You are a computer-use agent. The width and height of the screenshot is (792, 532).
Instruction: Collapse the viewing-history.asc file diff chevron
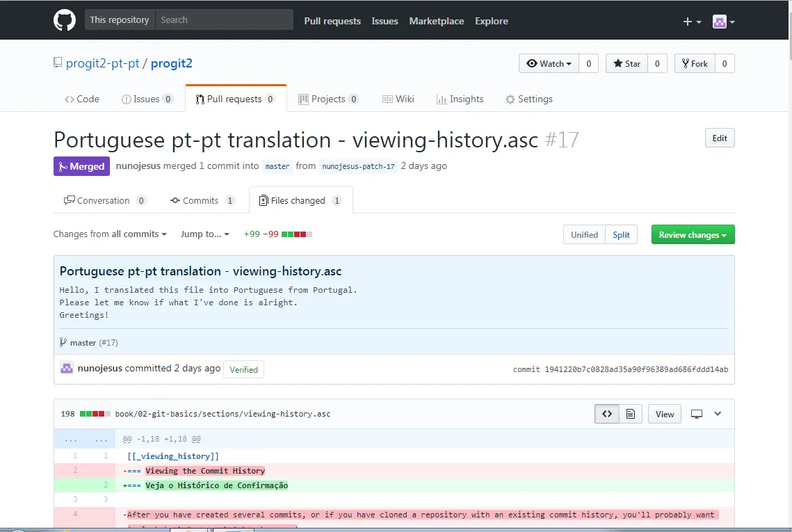click(x=717, y=414)
